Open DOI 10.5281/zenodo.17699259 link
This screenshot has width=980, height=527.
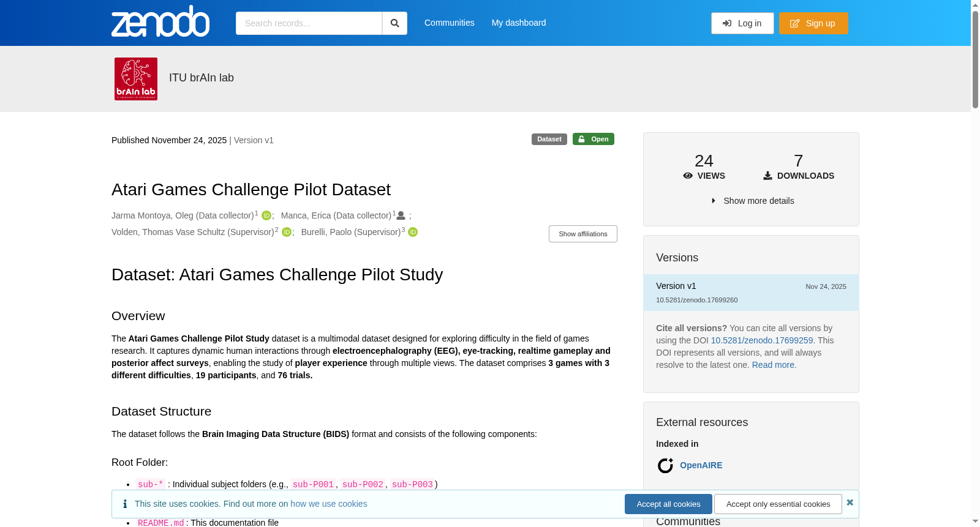click(762, 340)
